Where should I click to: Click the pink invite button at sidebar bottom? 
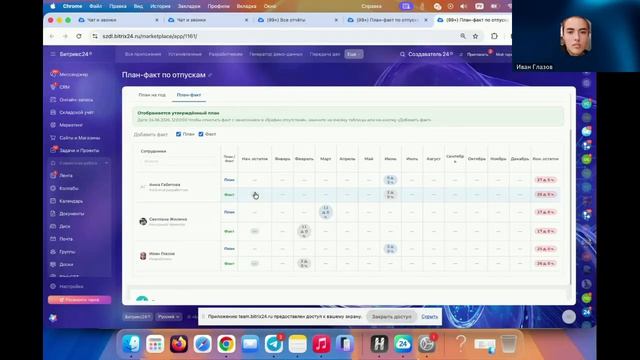click(x=79, y=300)
